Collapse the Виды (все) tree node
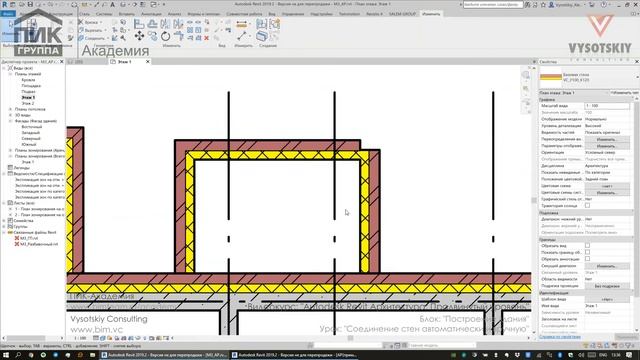640x360 pixels. point(4,68)
